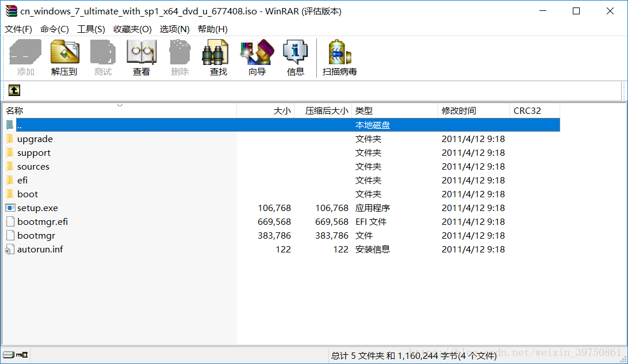The height and width of the screenshot is (364, 628).
Task: Click the 'setup.exe' file name
Action: coord(37,208)
